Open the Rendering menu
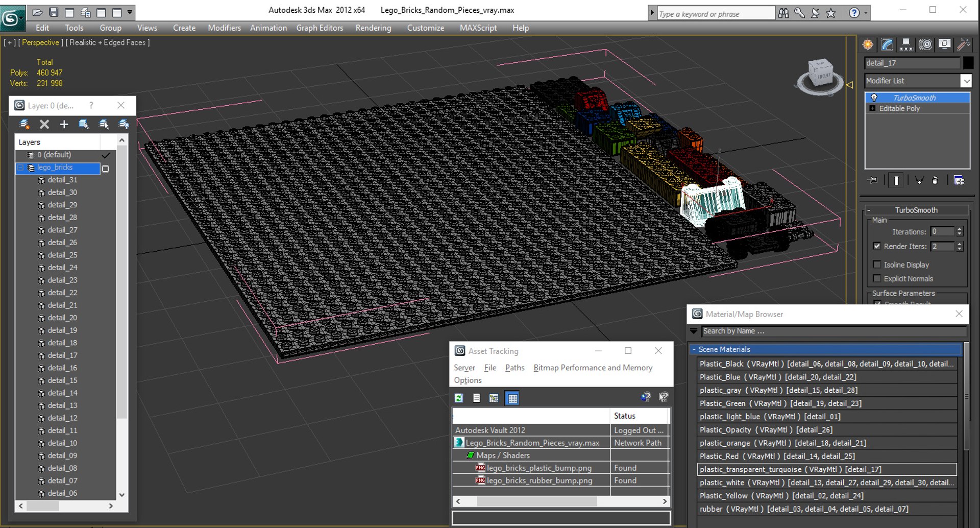 (x=373, y=28)
